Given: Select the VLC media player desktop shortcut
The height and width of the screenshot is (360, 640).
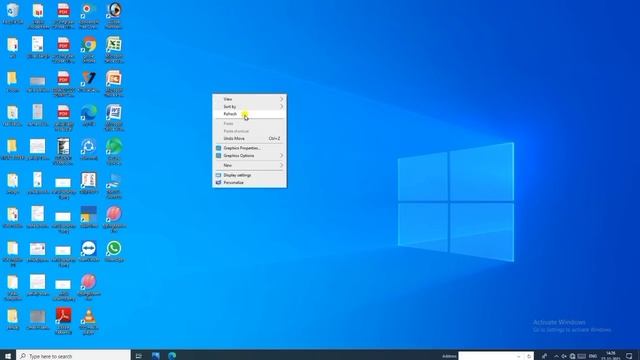Looking at the screenshot, I should tap(89, 321).
